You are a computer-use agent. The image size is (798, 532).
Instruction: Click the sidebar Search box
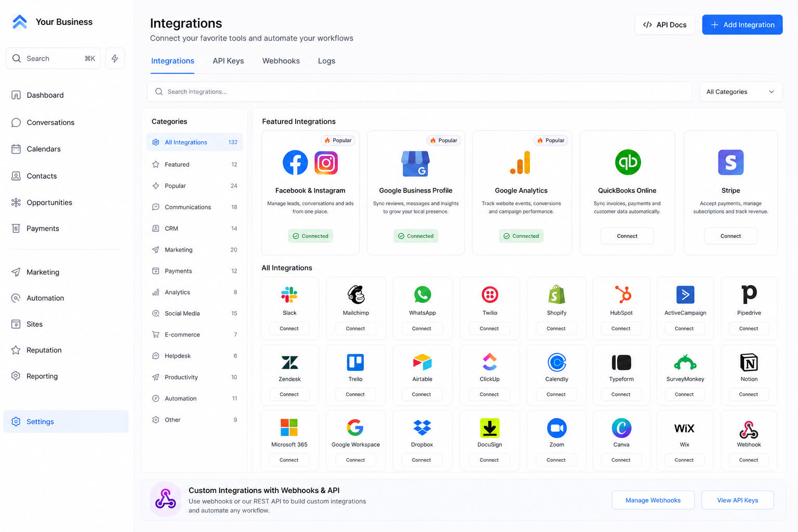click(53, 58)
